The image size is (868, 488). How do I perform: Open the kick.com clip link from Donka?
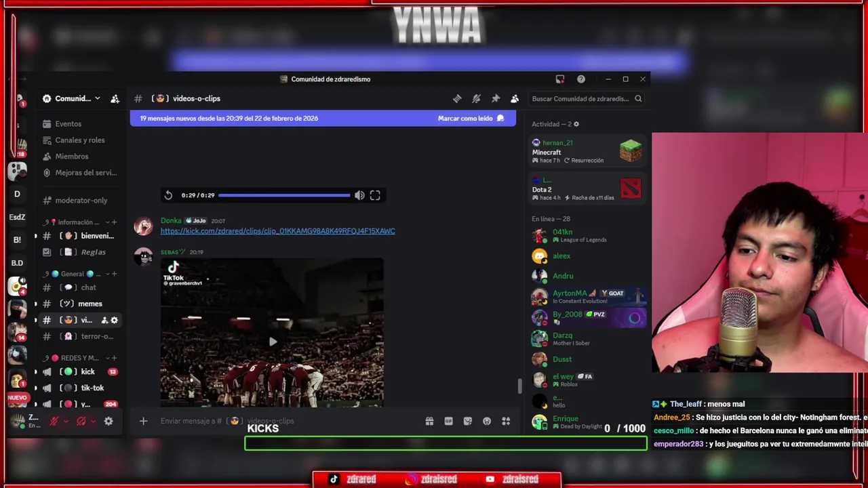277,231
